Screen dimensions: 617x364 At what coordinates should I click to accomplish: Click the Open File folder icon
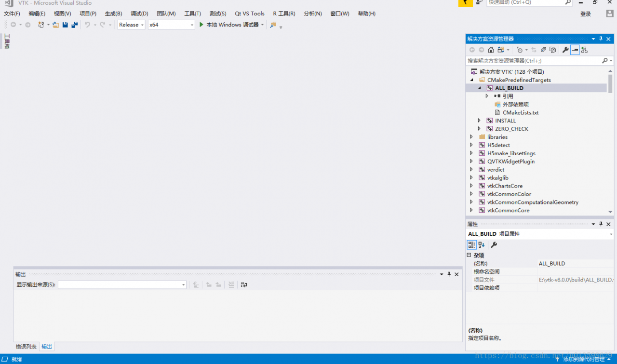56,25
